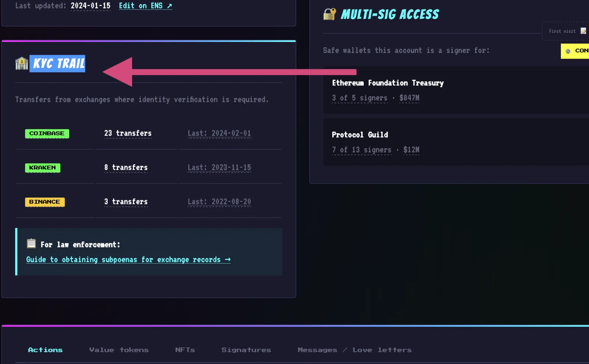Click the bank icon beside KYC Trail
Screen dimensions: 589x364
(22, 63)
